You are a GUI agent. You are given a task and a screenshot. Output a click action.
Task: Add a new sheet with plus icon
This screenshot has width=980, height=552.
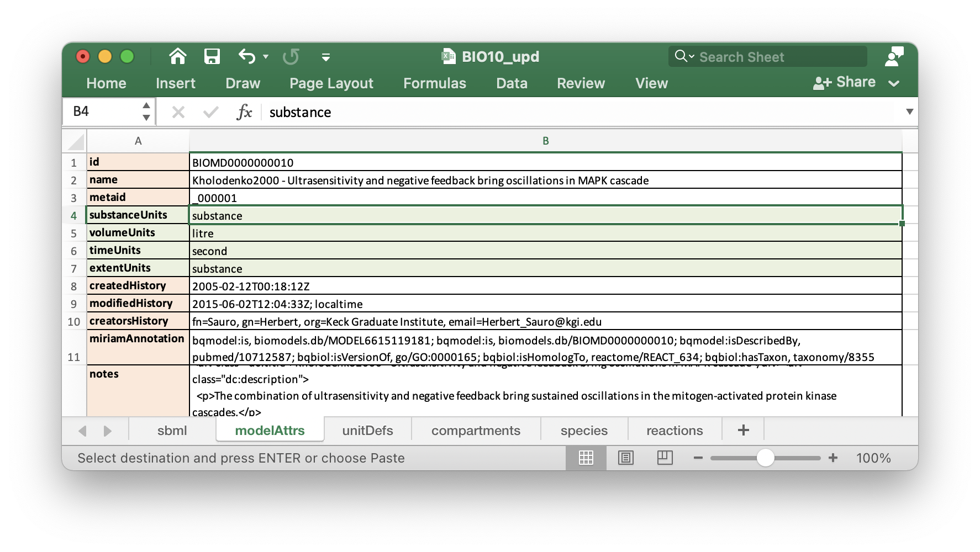click(744, 430)
